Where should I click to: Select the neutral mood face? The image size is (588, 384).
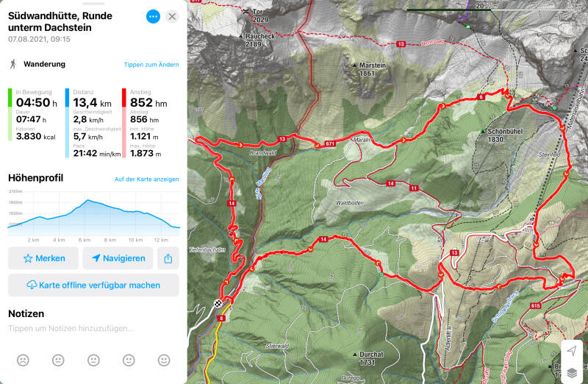pos(93,360)
